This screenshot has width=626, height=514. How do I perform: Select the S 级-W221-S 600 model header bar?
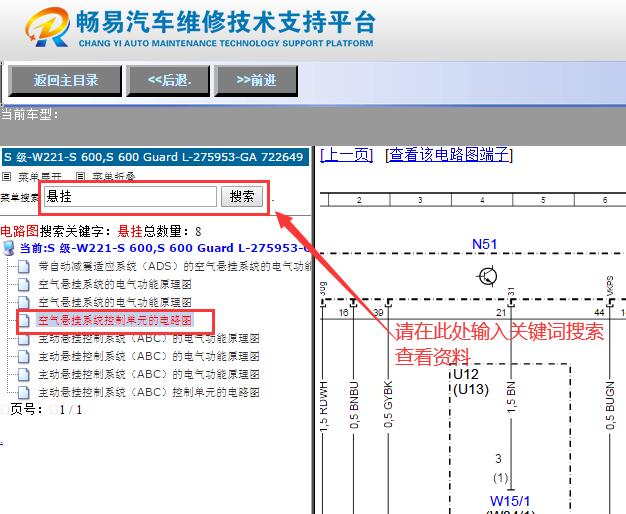coord(155,157)
